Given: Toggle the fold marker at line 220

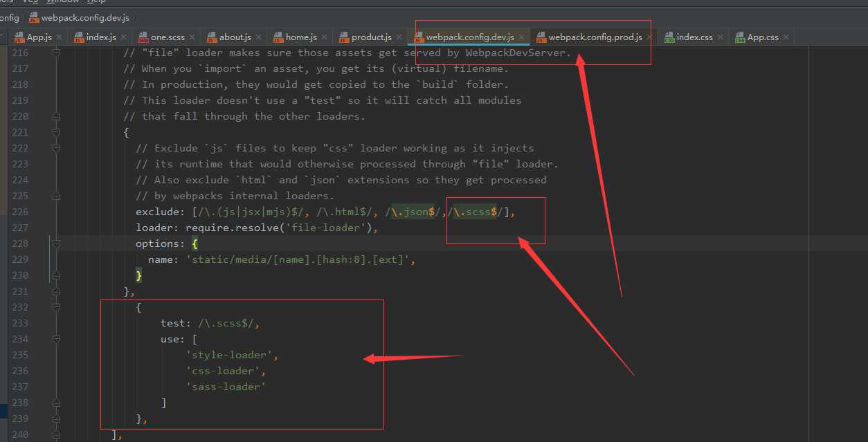Looking at the screenshot, I should (57, 116).
